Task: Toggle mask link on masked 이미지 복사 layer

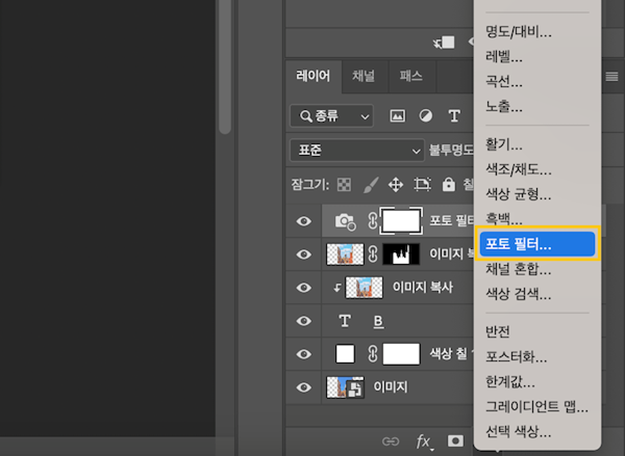Action: 373,254
